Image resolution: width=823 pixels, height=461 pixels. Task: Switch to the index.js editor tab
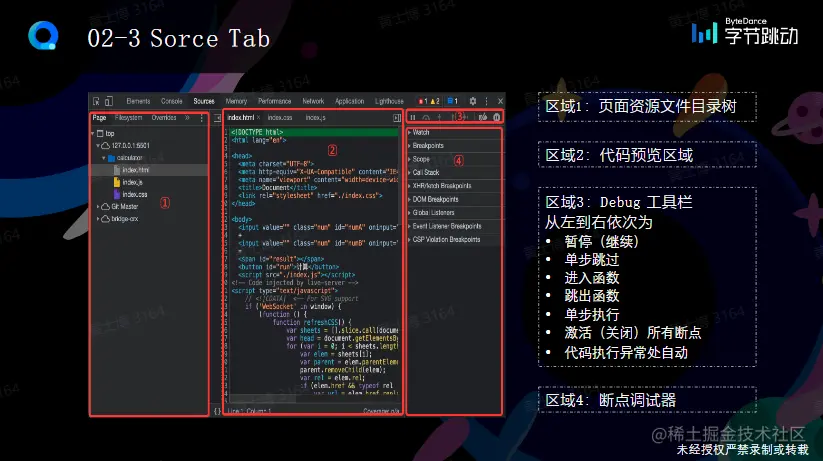(x=315, y=118)
